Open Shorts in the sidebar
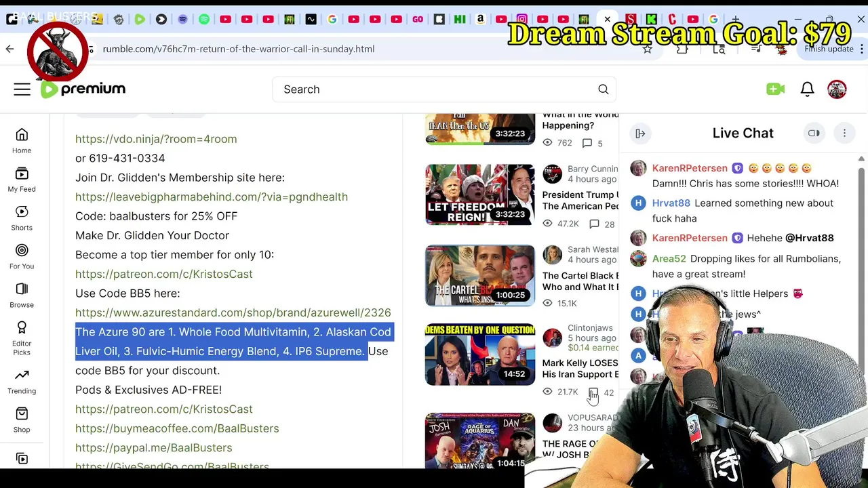The image size is (868, 488). click(22, 218)
